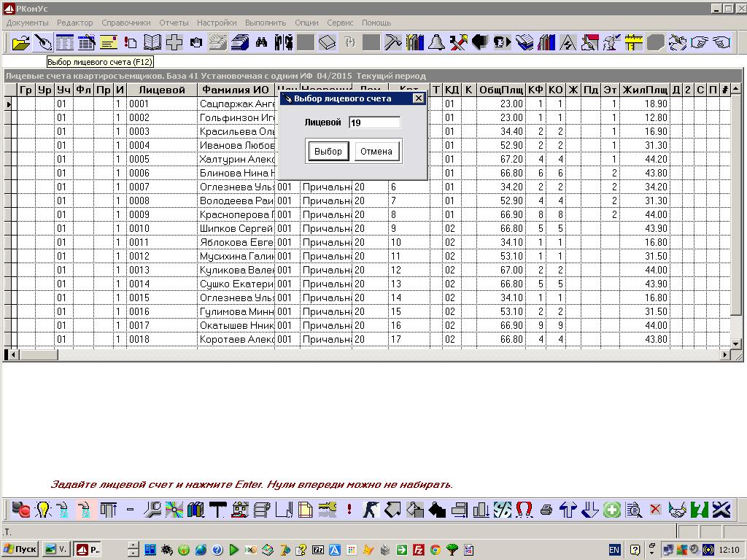
Task: Click the bar chart icon in bottom toolbar
Action: tap(481, 510)
